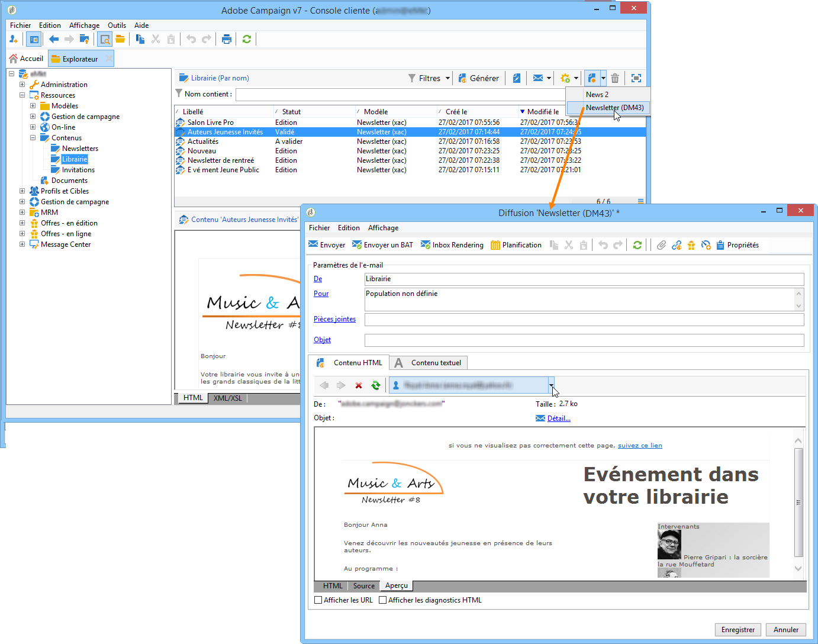This screenshot has height=644, width=818.
Task: Enable the Afficher les URL checkbox
Action: pos(318,600)
